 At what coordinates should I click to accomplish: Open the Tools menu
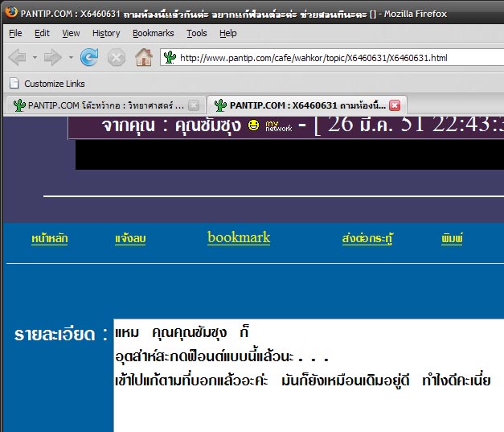coord(197,33)
